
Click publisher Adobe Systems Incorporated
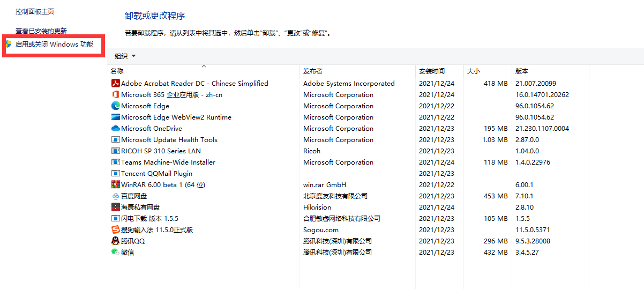(x=349, y=83)
